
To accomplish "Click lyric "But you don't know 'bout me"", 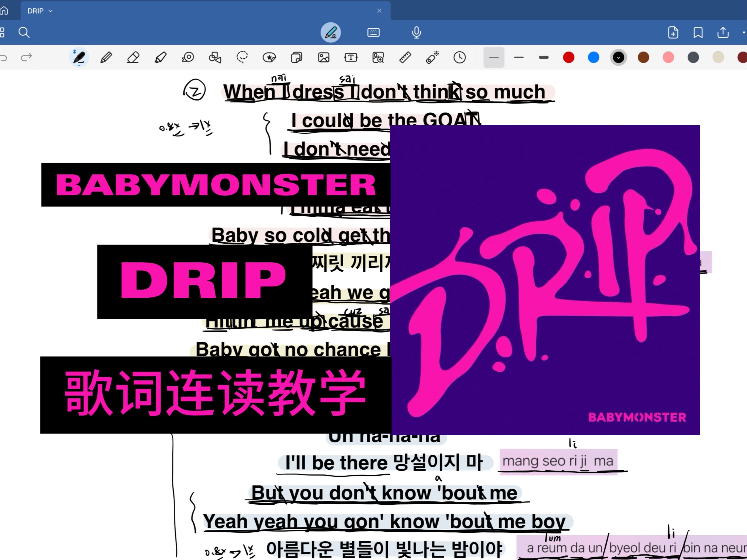I will 384,493.
